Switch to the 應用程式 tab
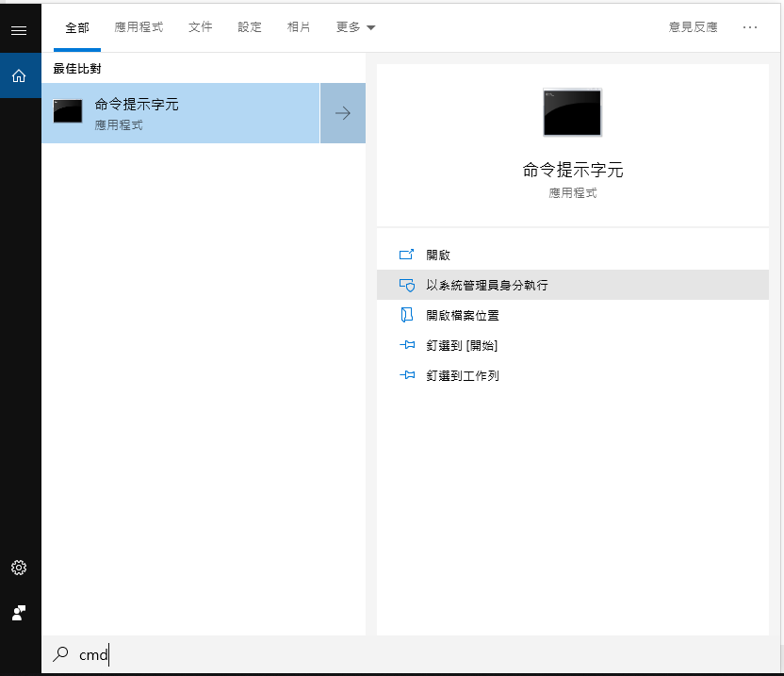Screen dimensions: 784x676 (x=139, y=27)
